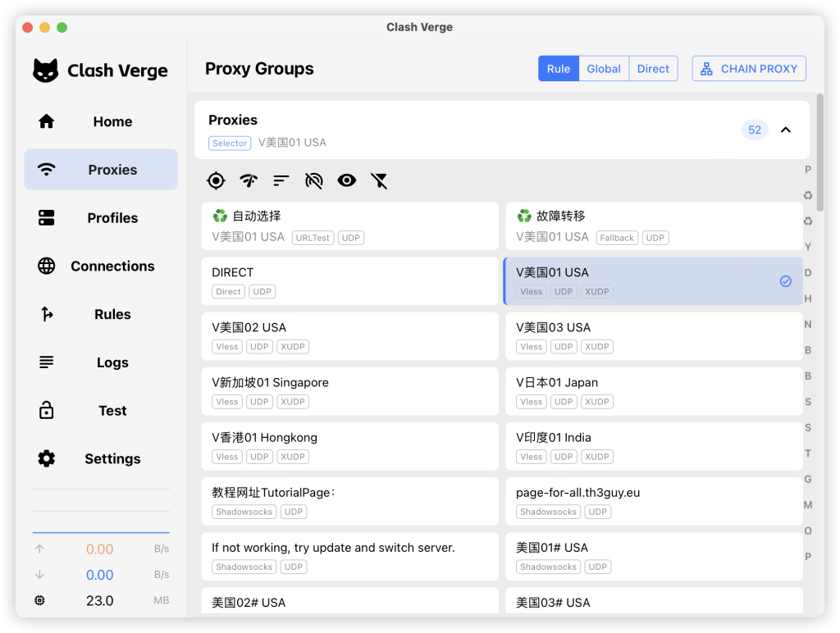This screenshot has height=633, width=840.
Task: Toggle the eye visibility icon
Action: pos(346,180)
